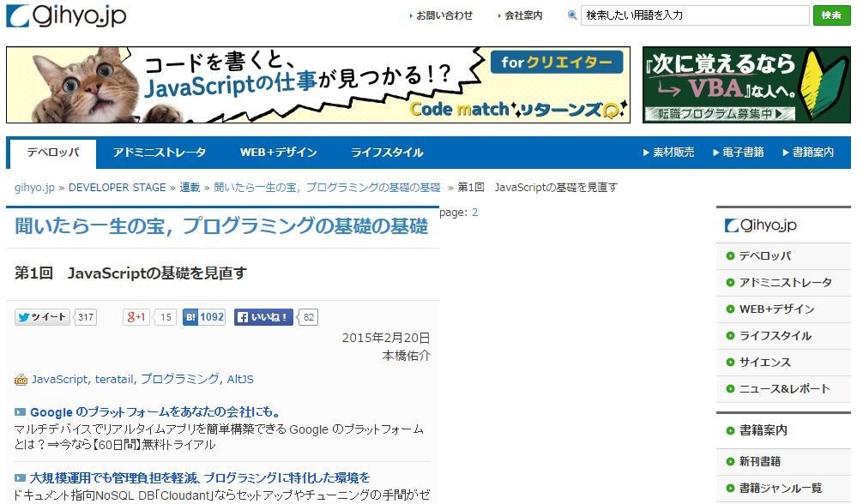Image resolution: width=863 pixels, height=504 pixels.
Task: Click the AltJS tag link
Action: 240,379
